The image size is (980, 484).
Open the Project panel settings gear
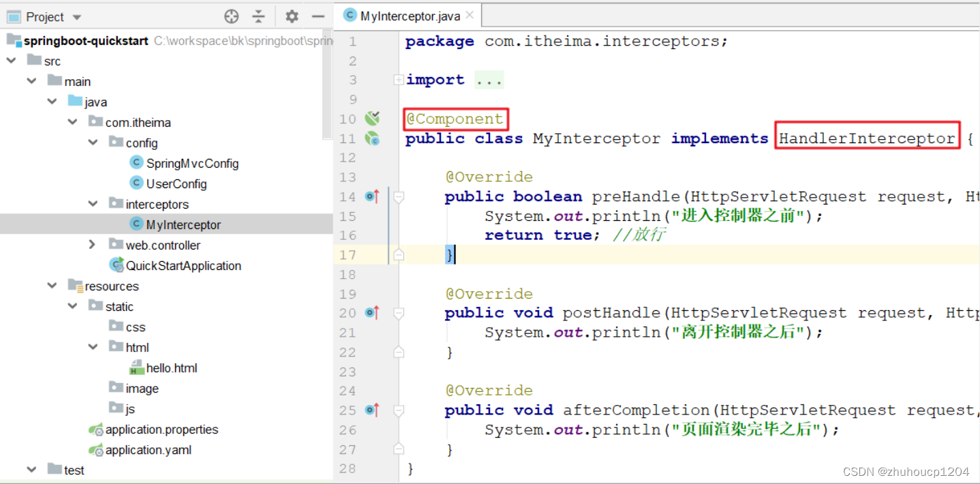pos(292,16)
